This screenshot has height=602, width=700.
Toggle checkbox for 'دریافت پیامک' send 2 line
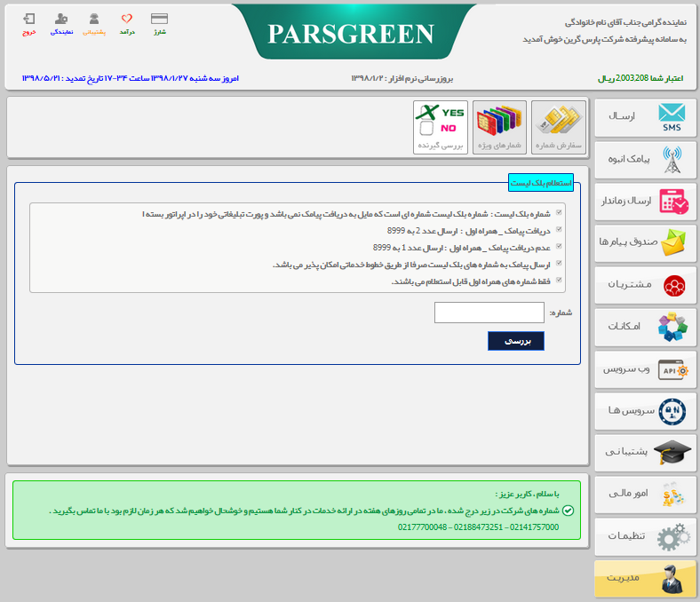pos(559,229)
